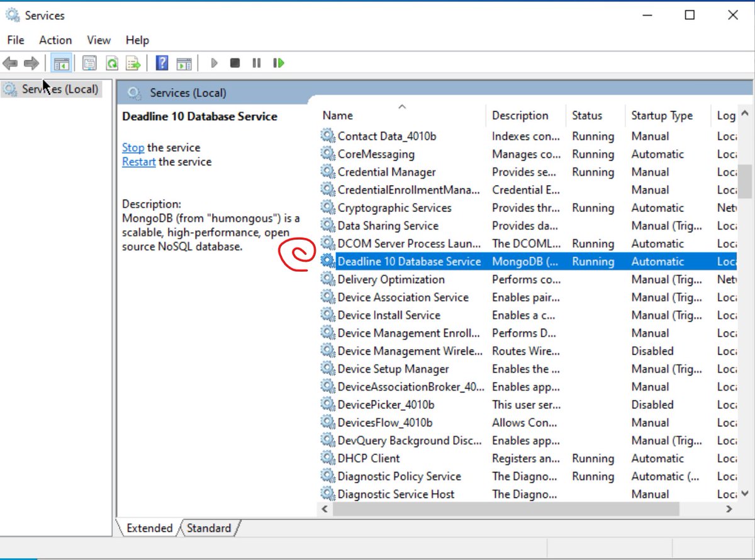755x560 pixels.
Task: Click the Forward arrow toolbar icon
Action: (x=31, y=63)
